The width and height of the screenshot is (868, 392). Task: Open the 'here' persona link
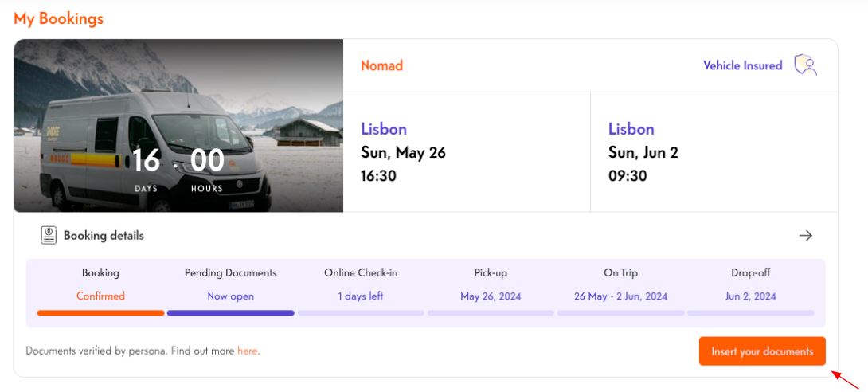click(x=247, y=351)
